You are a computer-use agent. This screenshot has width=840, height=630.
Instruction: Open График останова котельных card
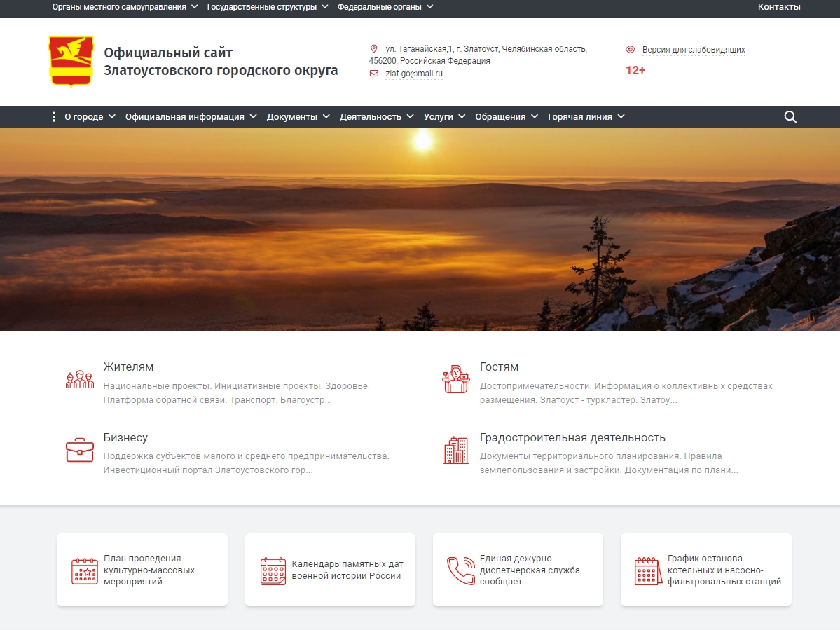705,570
